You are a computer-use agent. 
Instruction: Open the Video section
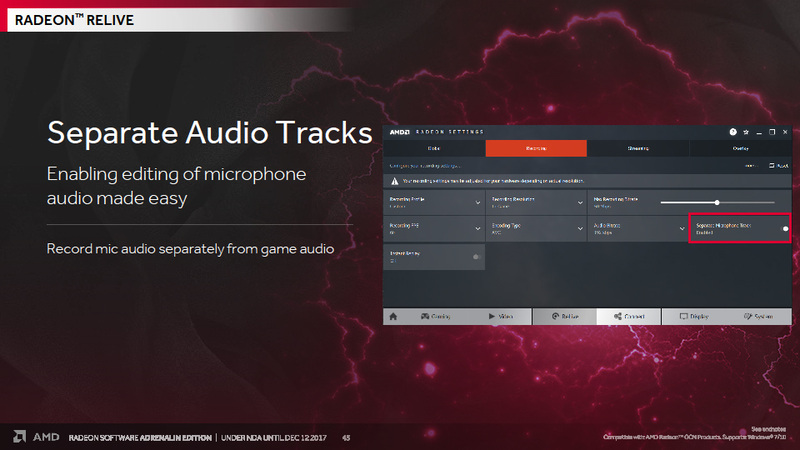point(501,316)
